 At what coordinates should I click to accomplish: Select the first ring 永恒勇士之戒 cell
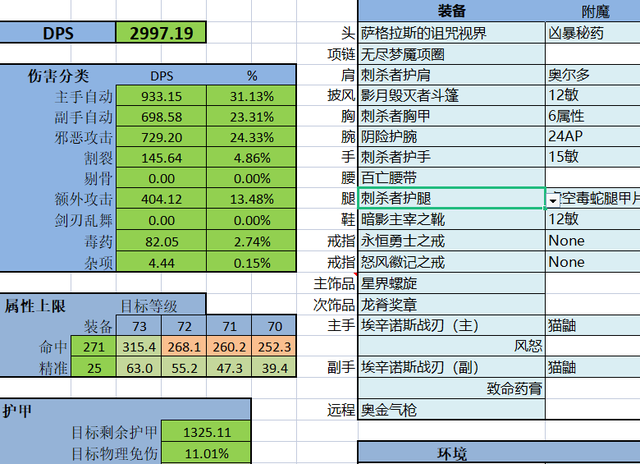pyautogui.click(x=450, y=240)
